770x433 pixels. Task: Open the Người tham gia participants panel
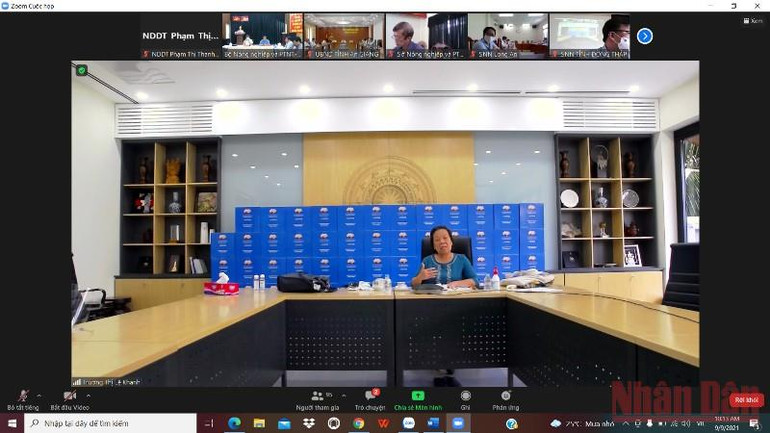click(x=318, y=399)
